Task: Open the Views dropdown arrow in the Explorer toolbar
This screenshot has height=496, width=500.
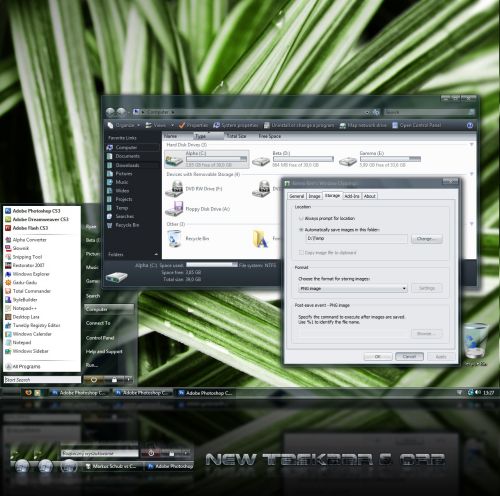Action: 172,125
